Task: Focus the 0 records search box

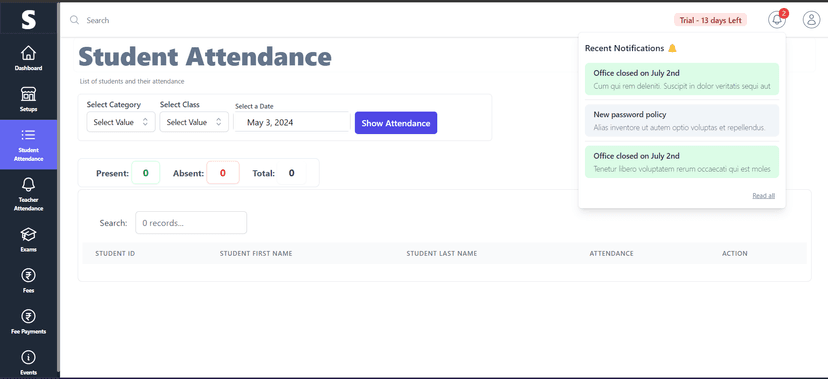Action: (191, 223)
